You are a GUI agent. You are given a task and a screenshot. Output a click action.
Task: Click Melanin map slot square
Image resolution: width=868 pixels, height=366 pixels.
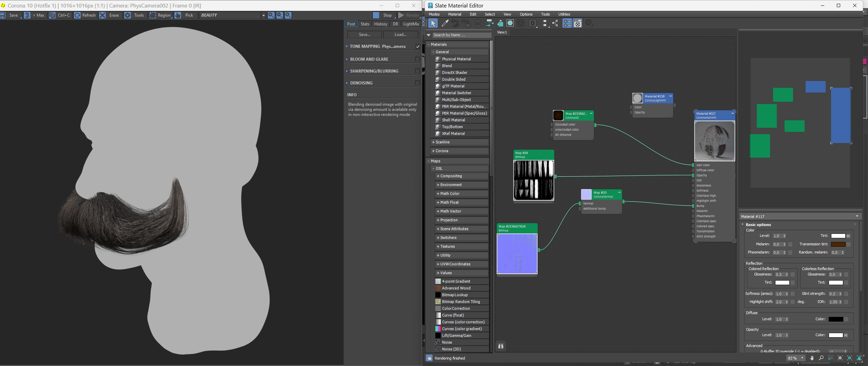[790, 244]
